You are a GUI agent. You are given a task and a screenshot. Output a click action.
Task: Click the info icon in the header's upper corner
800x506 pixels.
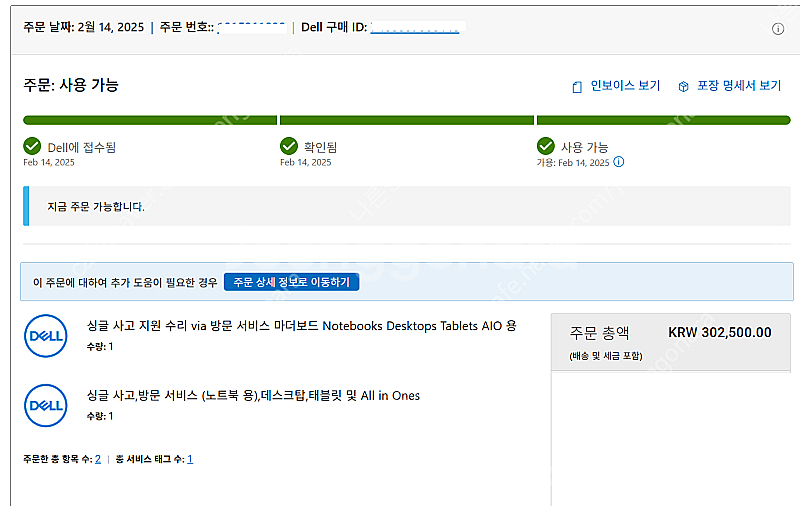pyautogui.click(x=778, y=29)
